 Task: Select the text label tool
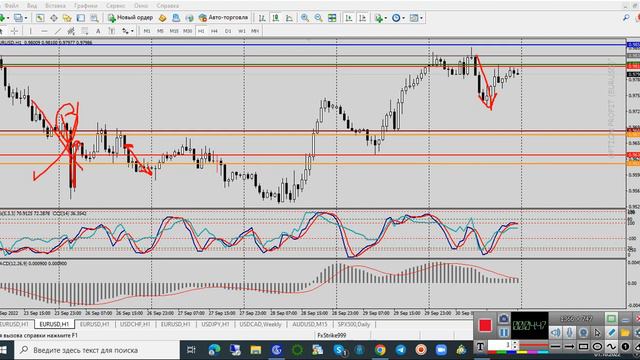[111, 31]
